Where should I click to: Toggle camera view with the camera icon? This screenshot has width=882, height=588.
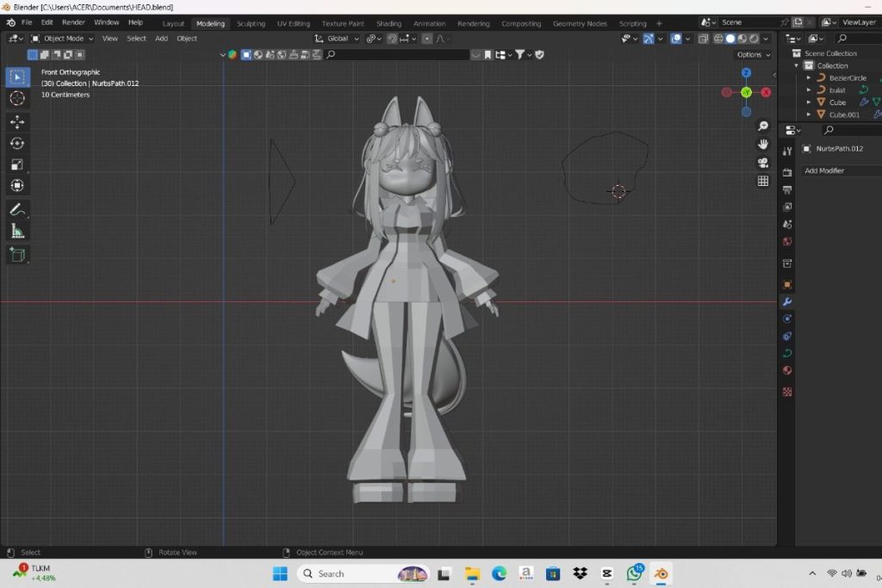[x=763, y=163]
